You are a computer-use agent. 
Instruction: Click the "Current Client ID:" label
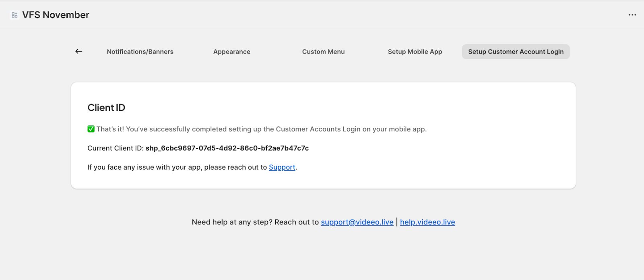coord(115,148)
